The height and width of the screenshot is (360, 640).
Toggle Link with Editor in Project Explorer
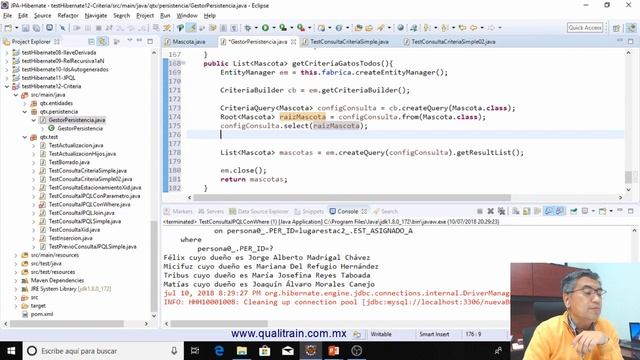tap(102, 42)
